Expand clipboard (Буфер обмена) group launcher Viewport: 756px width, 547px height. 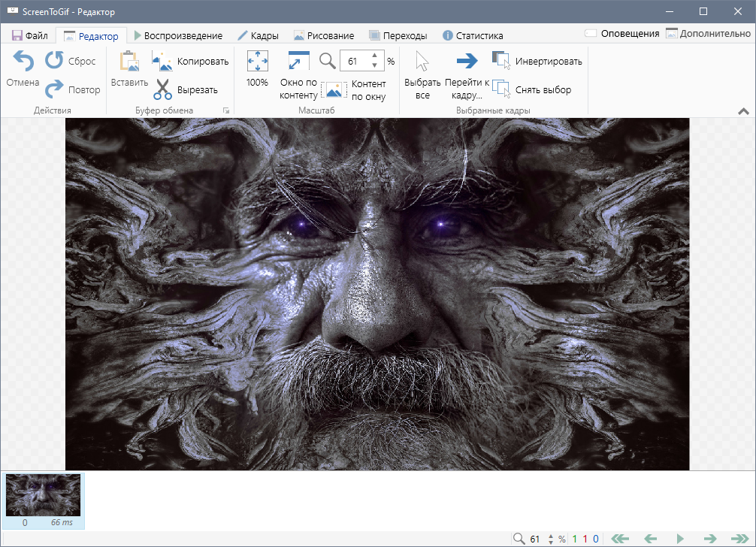(225, 111)
